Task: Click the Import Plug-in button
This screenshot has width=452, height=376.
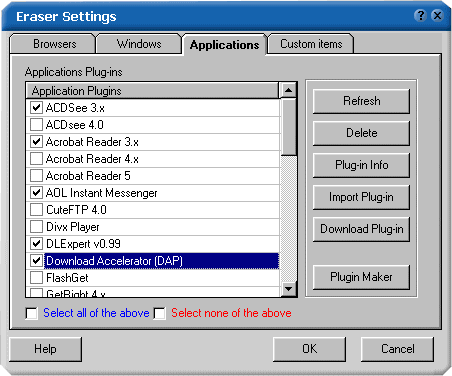Action: coord(361,197)
